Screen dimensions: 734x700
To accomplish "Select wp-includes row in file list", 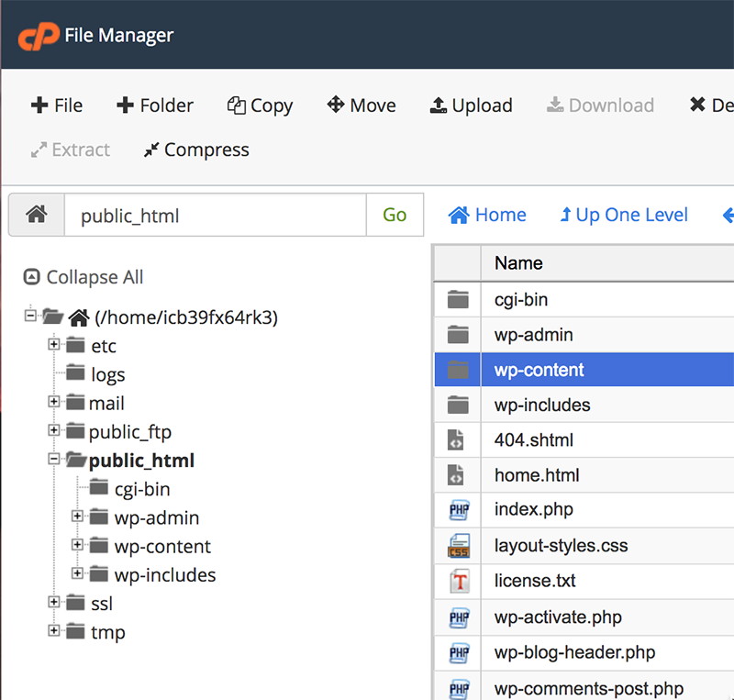I will [x=584, y=405].
